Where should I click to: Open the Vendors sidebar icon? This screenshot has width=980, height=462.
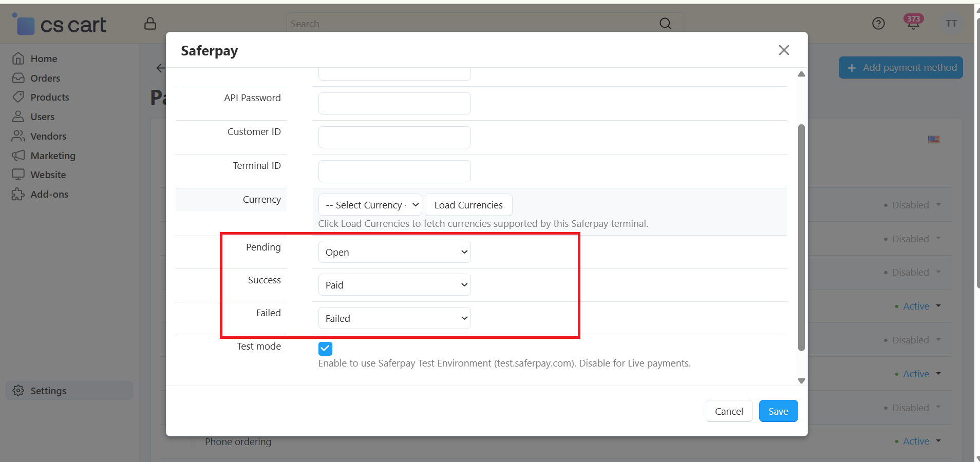click(18, 136)
